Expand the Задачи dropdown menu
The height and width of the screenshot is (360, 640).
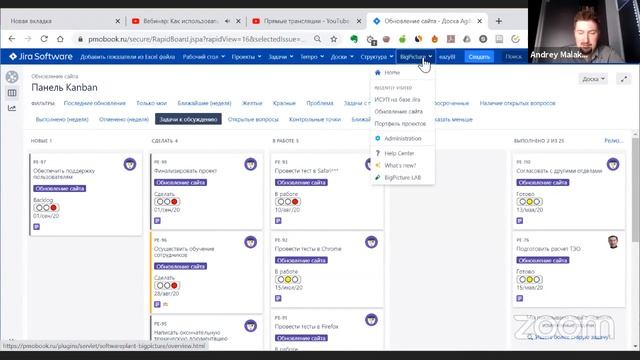coord(281,57)
